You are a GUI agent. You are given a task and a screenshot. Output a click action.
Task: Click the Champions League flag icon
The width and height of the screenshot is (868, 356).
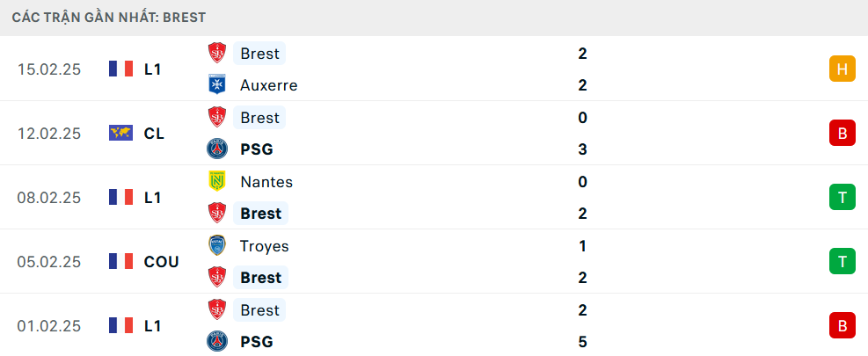120,134
